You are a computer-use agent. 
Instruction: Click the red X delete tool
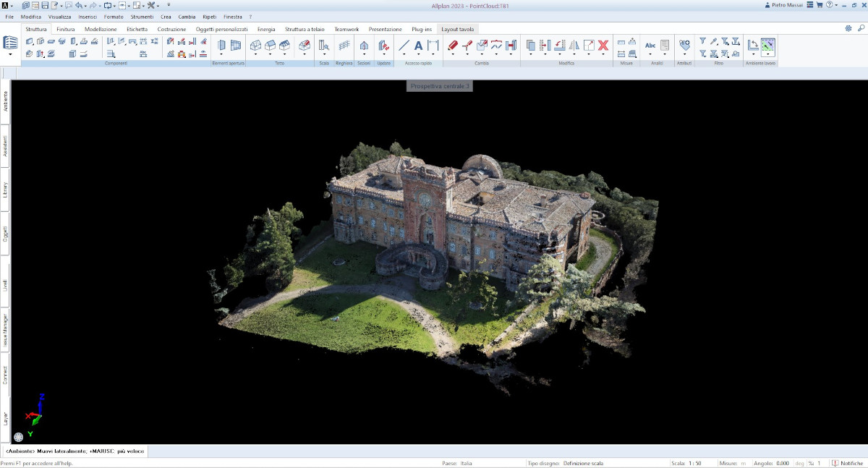coord(603,46)
